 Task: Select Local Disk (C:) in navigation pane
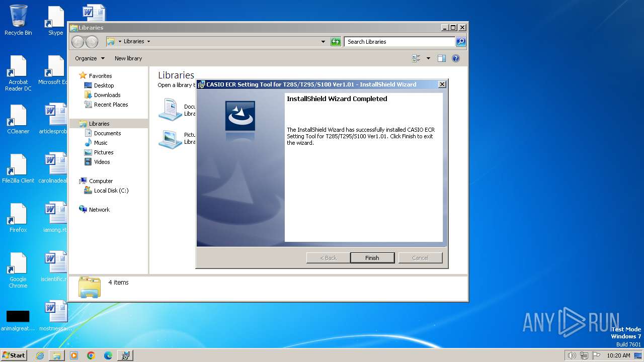coord(111,191)
